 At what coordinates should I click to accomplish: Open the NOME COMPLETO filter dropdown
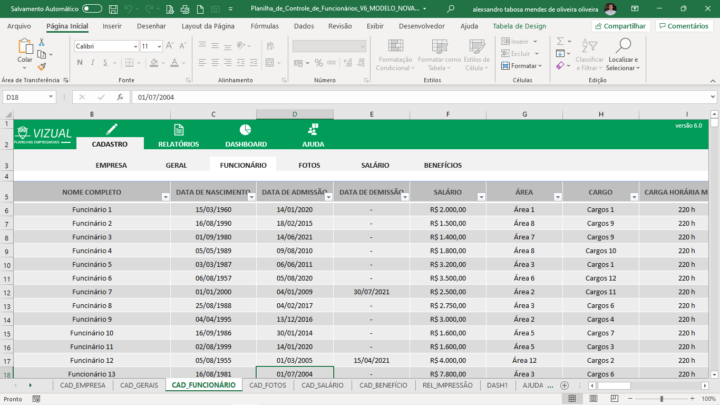pos(165,197)
